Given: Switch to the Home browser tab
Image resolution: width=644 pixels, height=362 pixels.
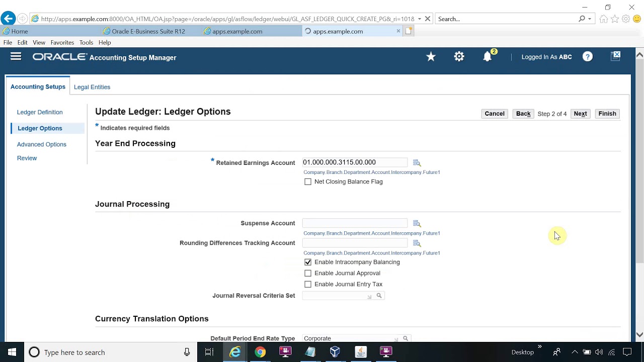Looking at the screenshot, I should coord(50,31).
